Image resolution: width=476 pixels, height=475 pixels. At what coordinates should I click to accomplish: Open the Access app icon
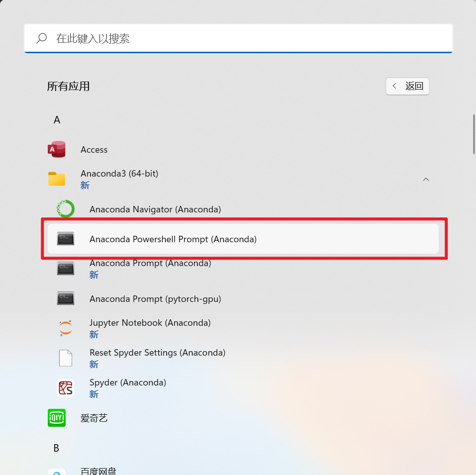coord(57,149)
